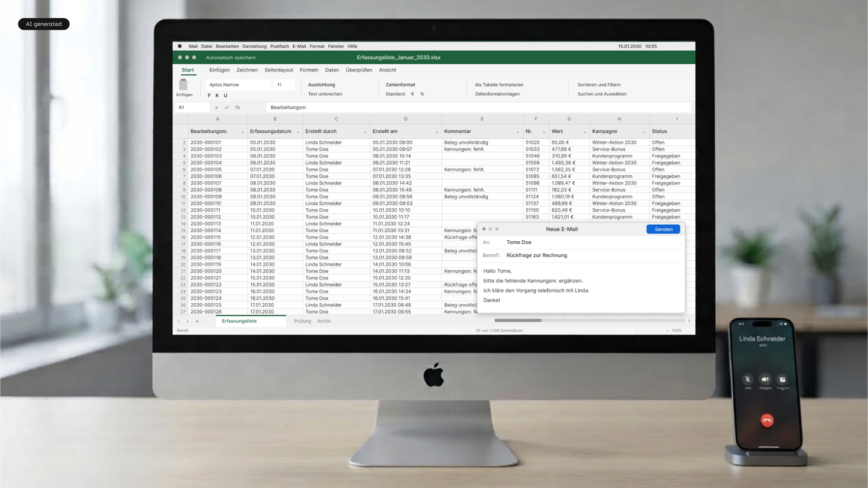Open the Kommentar column filter arrow

[x=518, y=132]
